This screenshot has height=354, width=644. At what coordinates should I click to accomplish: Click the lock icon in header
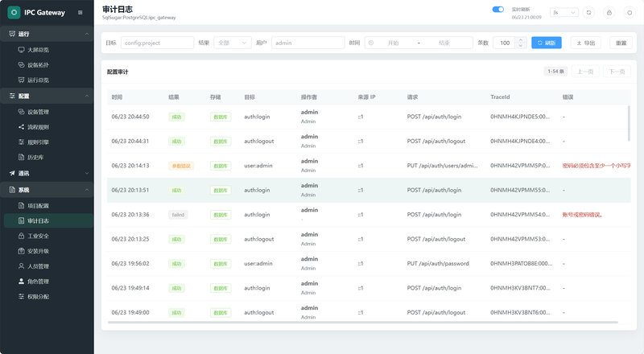[609, 13]
